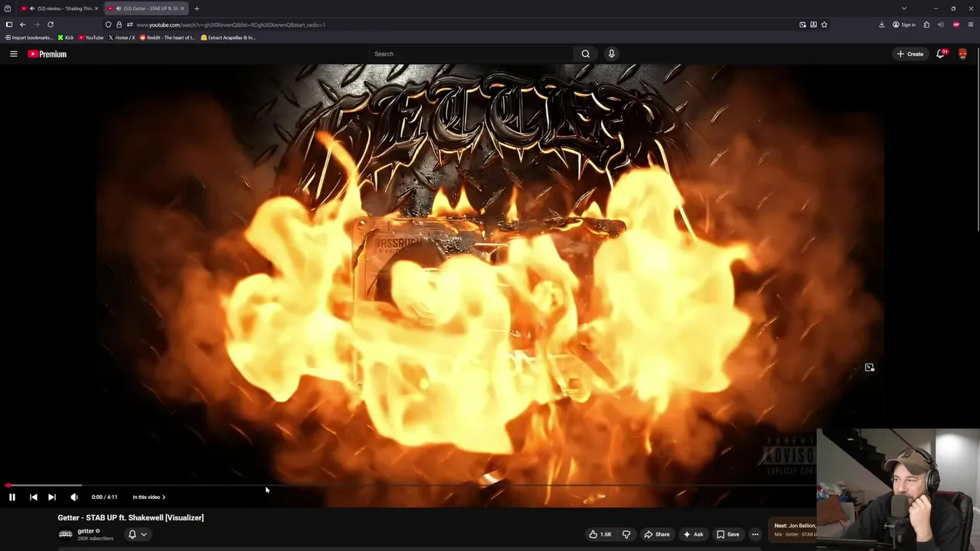Open the tab overview button in tab strip
980x551 pixels.
tap(8, 8)
